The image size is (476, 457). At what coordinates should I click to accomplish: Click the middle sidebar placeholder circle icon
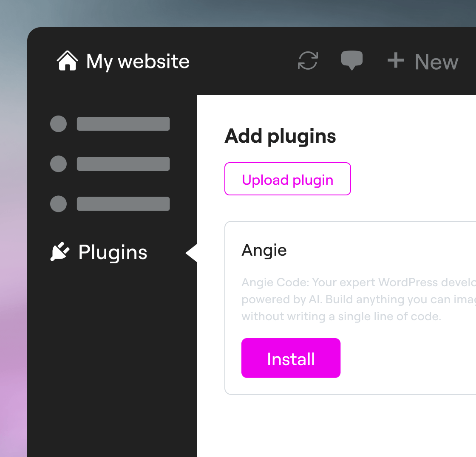tap(59, 164)
